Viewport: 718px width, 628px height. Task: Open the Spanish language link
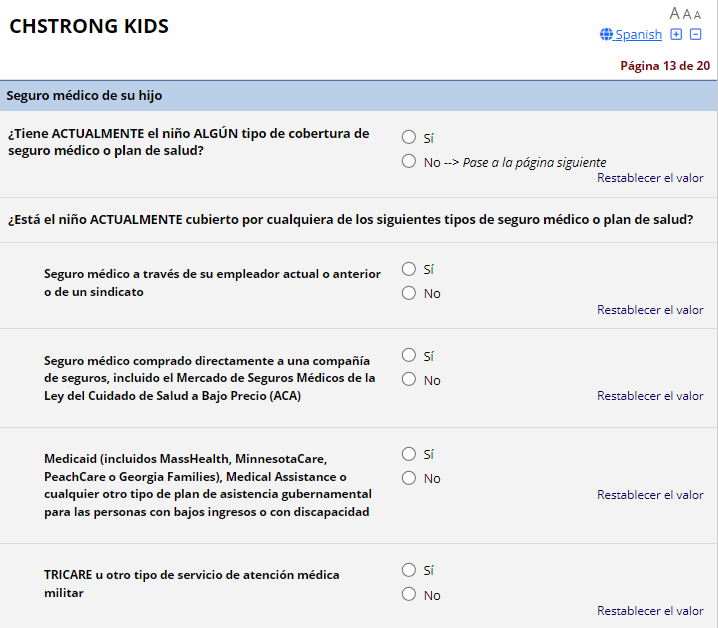[638, 34]
